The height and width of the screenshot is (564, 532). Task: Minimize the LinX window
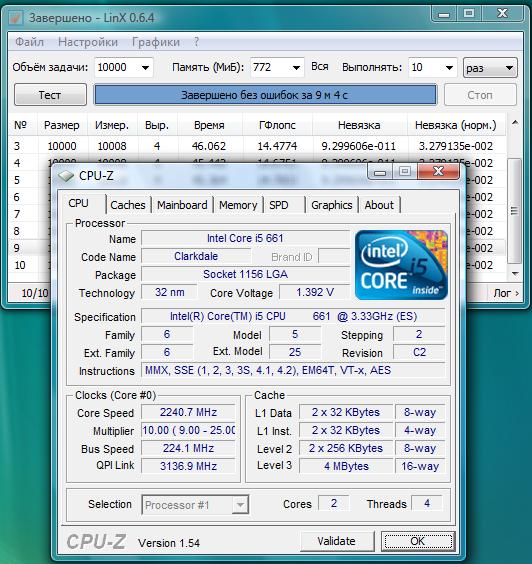click(444, 15)
